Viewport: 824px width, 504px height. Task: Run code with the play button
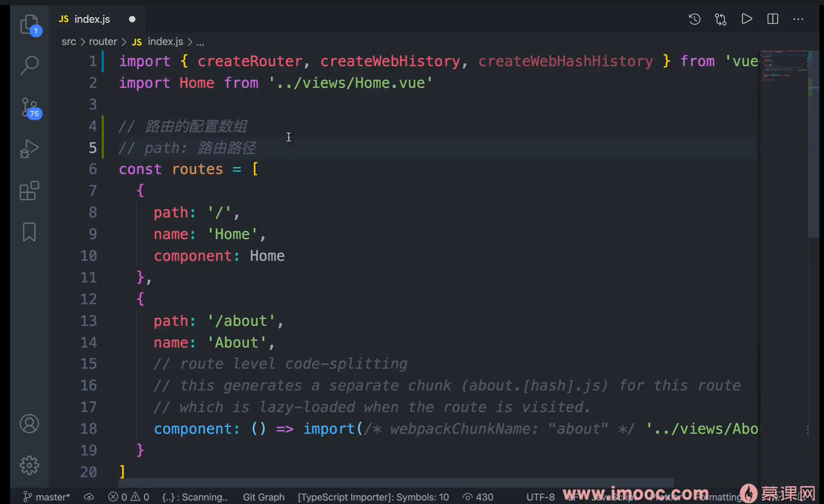click(x=747, y=19)
